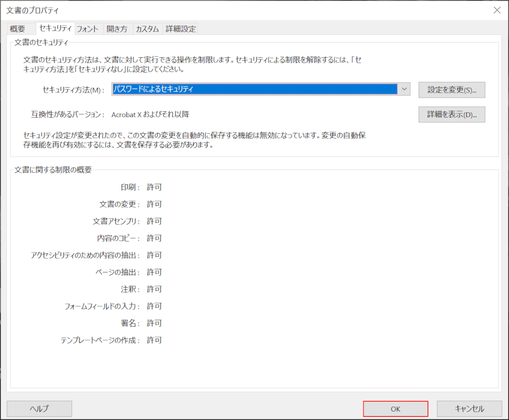Click the 印刷 restriction label

click(x=130, y=187)
